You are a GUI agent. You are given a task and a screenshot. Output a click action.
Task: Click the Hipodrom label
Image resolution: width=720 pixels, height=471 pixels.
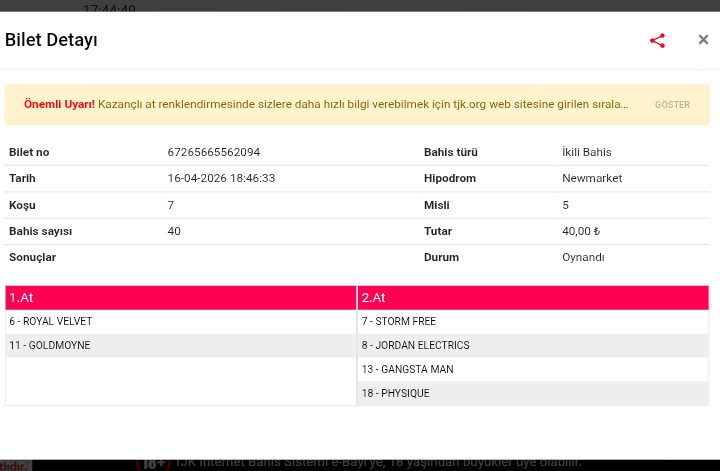[x=450, y=178]
